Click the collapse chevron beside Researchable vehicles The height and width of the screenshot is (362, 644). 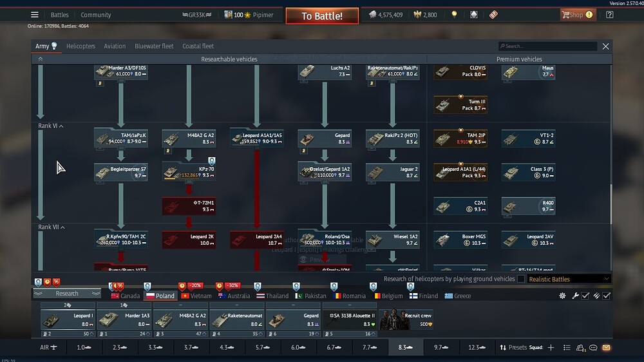coord(40,59)
